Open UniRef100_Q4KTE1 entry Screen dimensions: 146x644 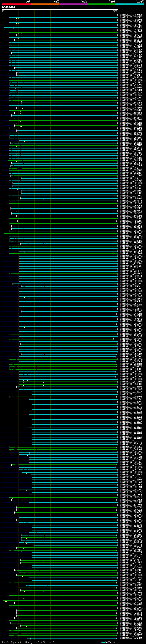131,82
